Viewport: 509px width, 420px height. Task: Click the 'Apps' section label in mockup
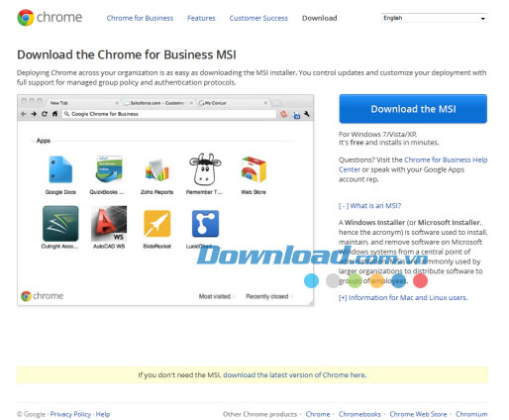[44, 141]
